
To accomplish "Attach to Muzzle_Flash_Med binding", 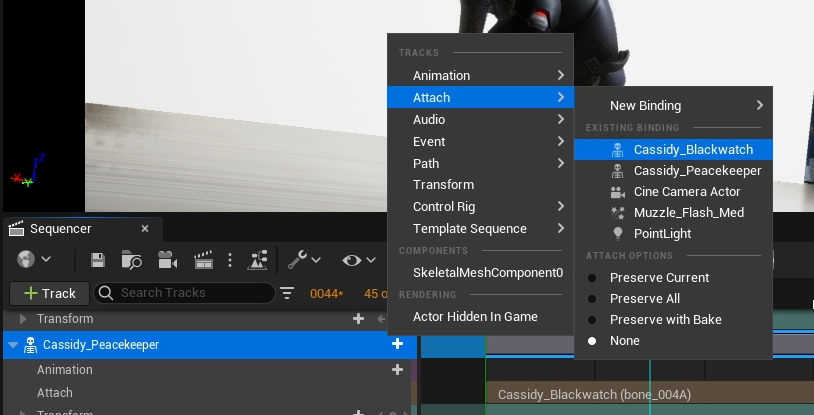I will [x=673, y=212].
